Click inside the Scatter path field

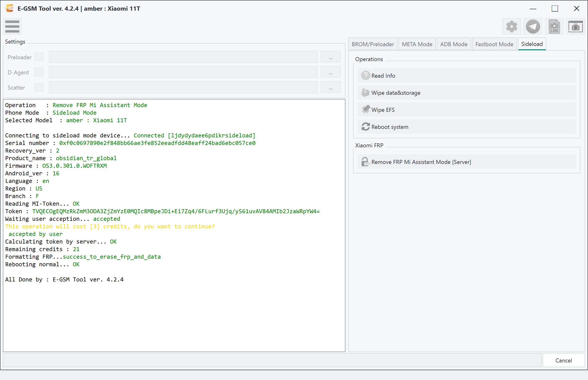click(183, 87)
